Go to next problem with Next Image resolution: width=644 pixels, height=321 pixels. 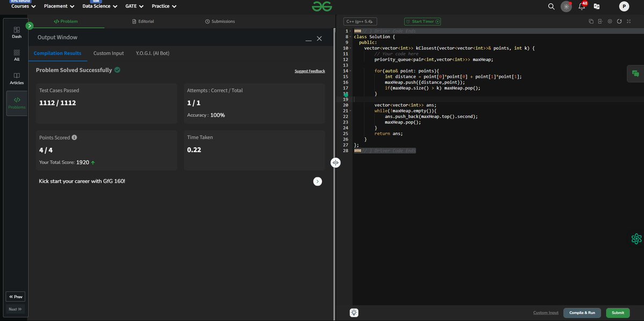point(16,309)
